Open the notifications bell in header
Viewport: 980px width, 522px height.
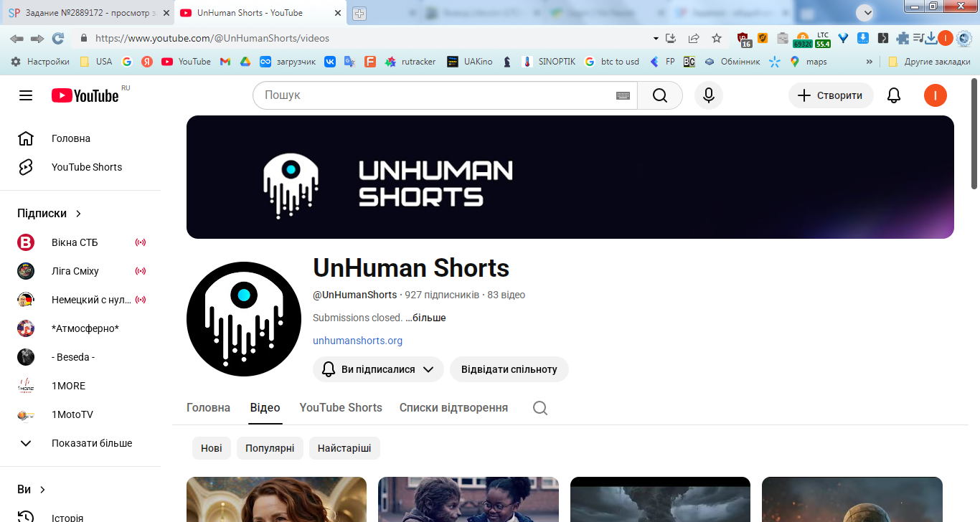(x=894, y=95)
